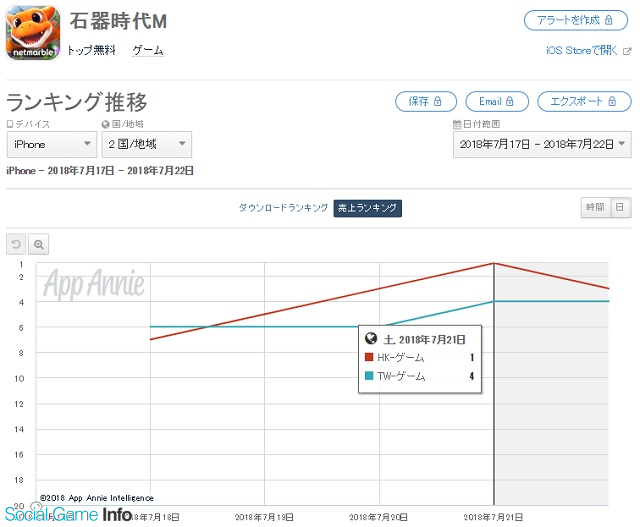Click the lock icon on the Email button
This screenshot has height=527, width=640.
509,101
